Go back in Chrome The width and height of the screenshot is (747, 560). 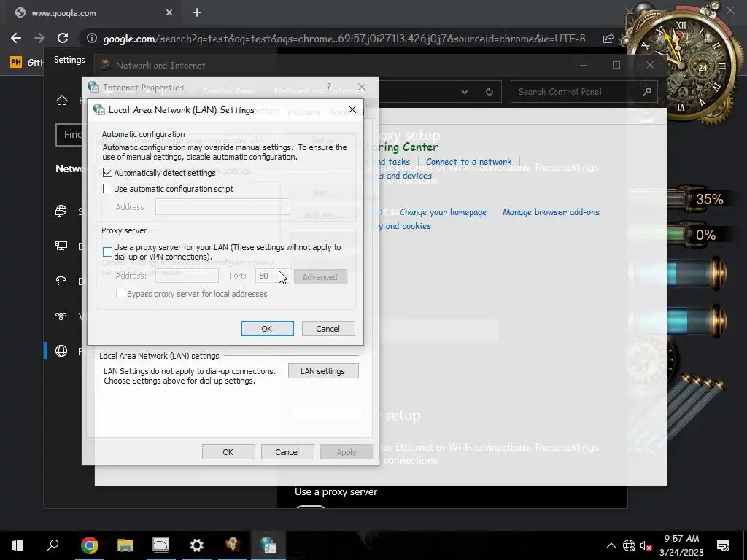click(16, 38)
